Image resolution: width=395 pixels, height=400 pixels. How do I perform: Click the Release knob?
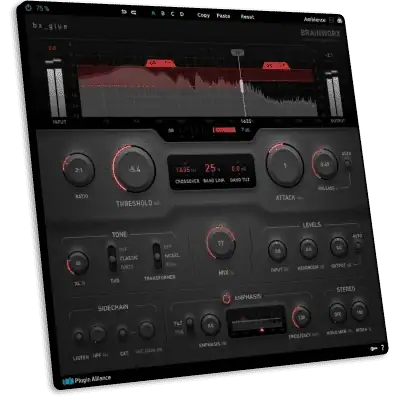coord(325,164)
